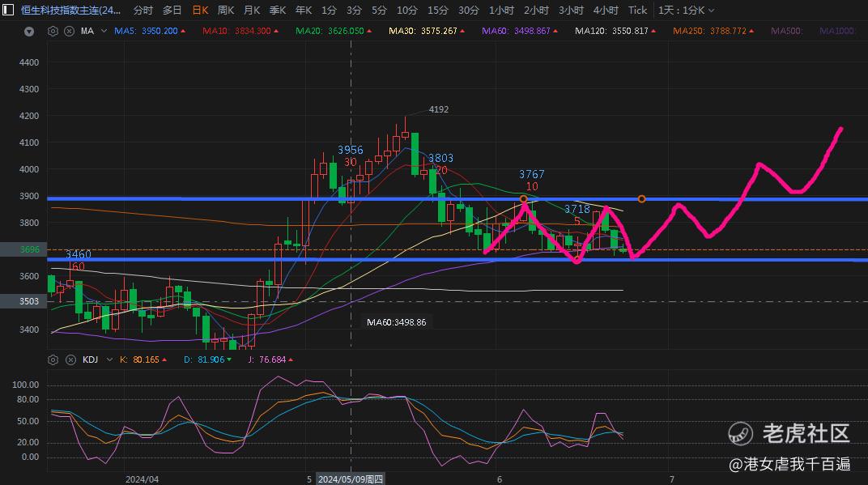Click the orange circle marker on the upper blue line
Screen dimensions: 868x485
(641, 198)
